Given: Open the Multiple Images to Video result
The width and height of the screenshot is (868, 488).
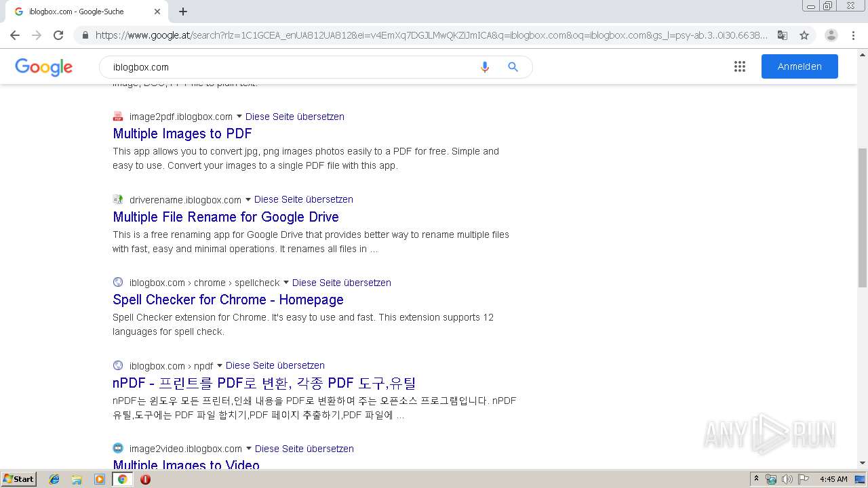Looking at the screenshot, I should tap(186, 465).
